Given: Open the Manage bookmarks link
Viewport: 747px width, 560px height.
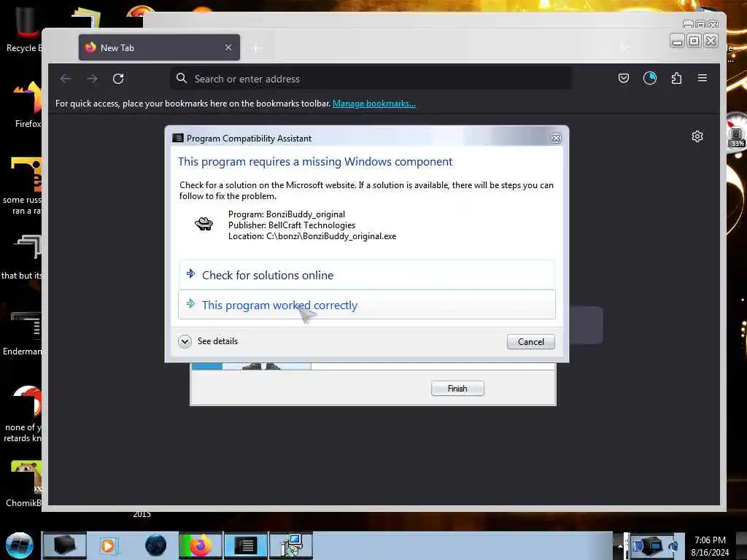Looking at the screenshot, I should click(x=374, y=104).
